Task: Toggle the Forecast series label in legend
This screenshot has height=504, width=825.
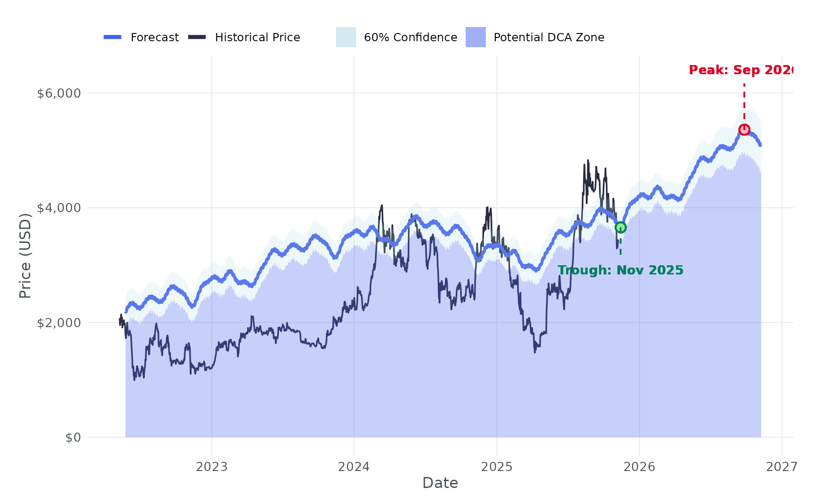Action: point(154,38)
